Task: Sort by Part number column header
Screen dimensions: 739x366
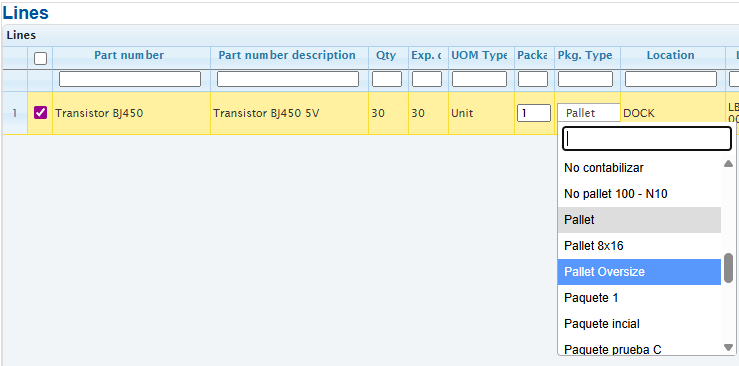Action: 129,56
